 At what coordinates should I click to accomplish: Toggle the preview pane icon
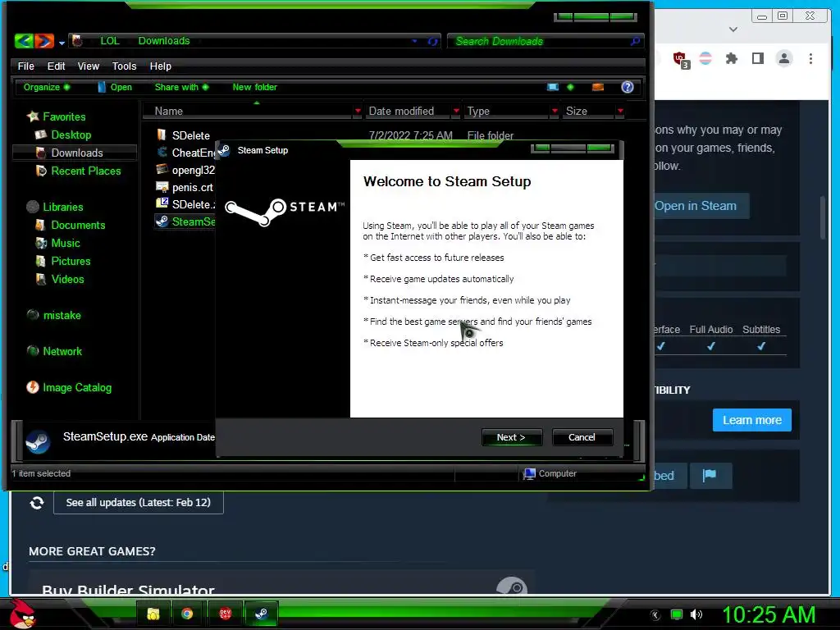tap(598, 87)
